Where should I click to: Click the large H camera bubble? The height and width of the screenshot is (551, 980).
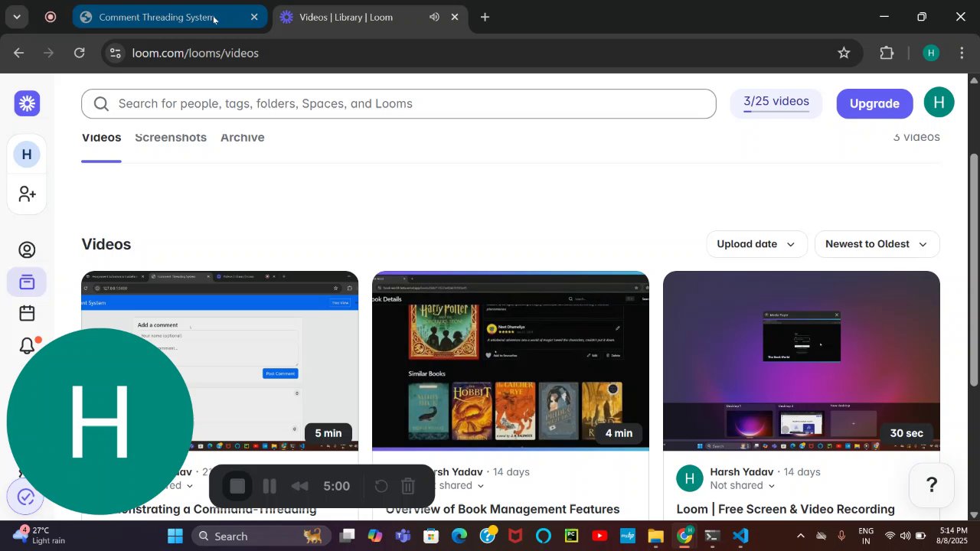coord(100,422)
